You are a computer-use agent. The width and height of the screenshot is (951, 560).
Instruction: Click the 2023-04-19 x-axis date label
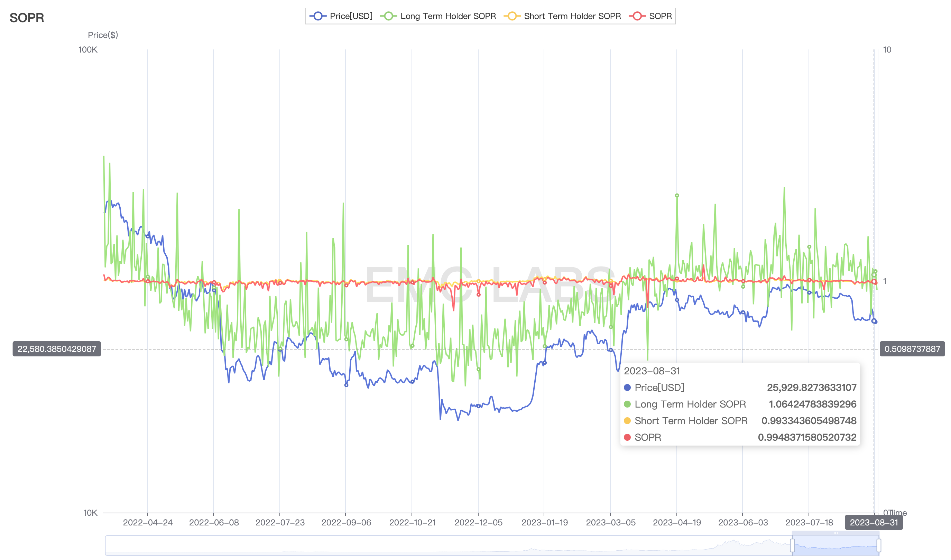pos(676,523)
